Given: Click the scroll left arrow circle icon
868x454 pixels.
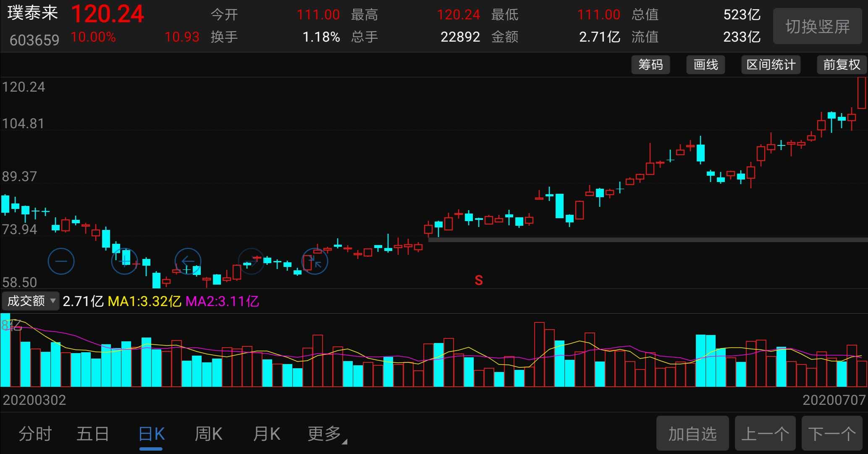Looking at the screenshot, I should click(188, 261).
